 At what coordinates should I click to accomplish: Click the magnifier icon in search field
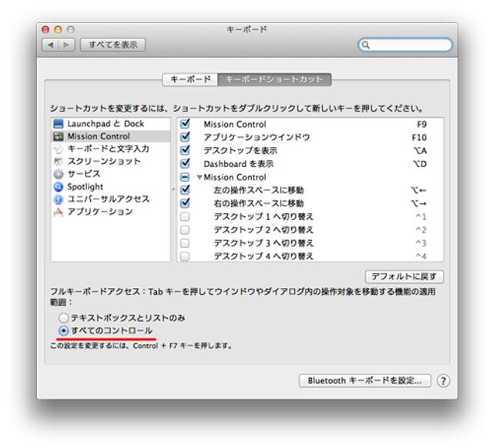tap(366, 45)
